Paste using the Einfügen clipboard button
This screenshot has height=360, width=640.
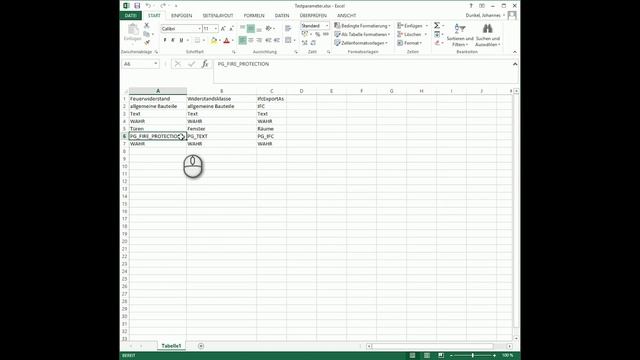tap(132, 33)
